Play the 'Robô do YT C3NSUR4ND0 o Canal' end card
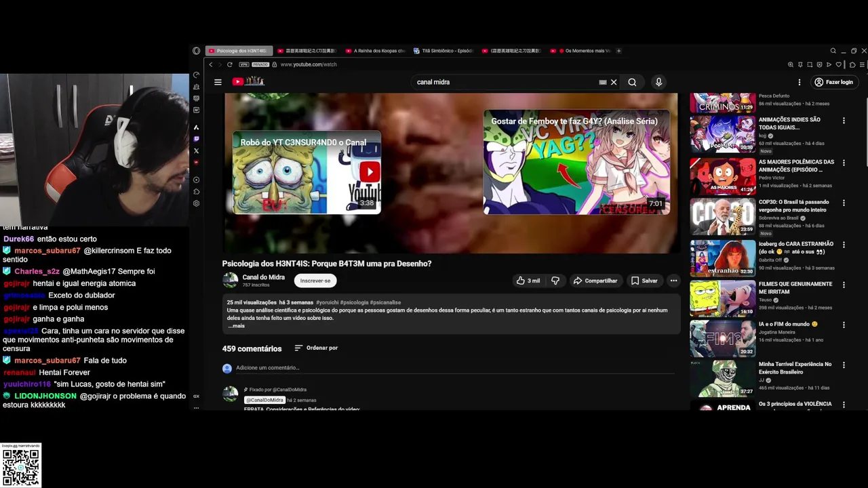Viewport: 868px width, 488px height. point(307,173)
